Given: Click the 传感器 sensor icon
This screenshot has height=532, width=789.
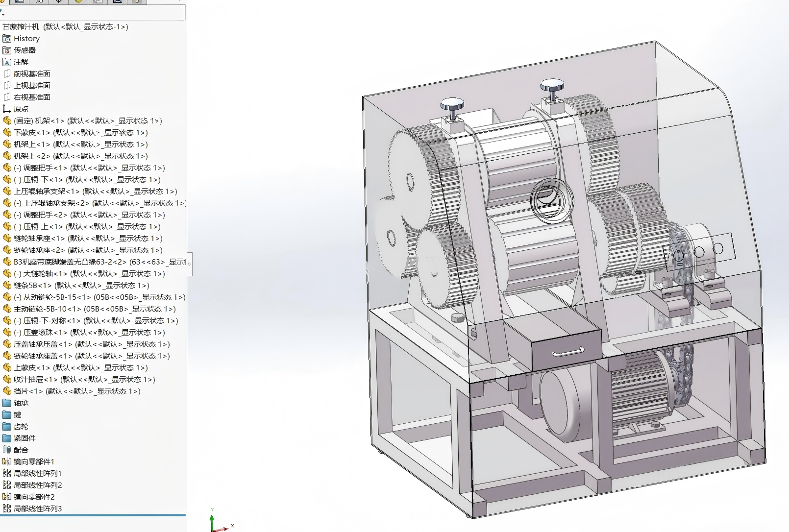Looking at the screenshot, I should click(x=7, y=50).
